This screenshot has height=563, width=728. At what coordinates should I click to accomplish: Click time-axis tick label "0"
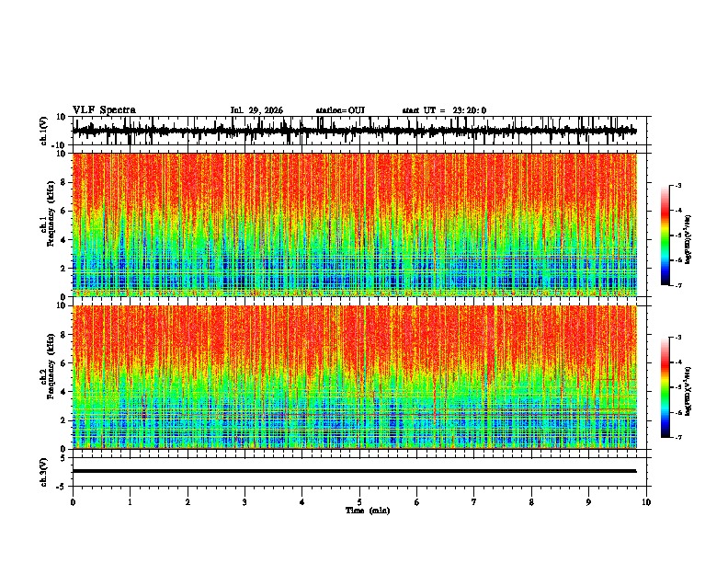click(73, 502)
